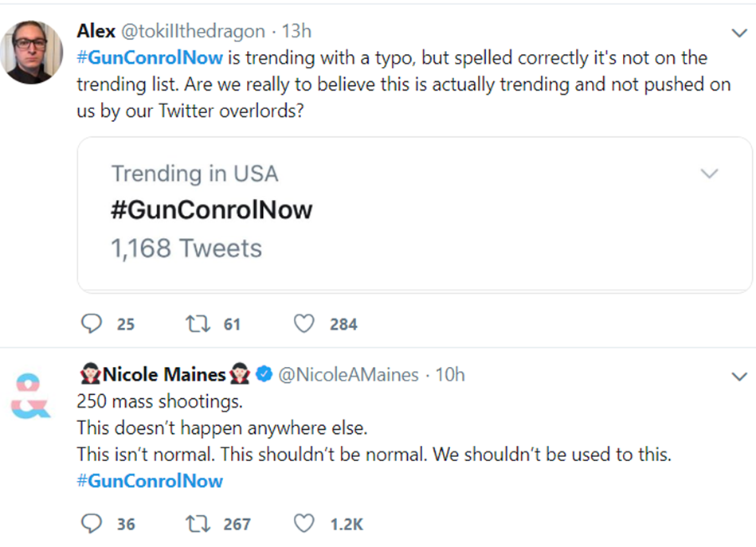The height and width of the screenshot is (547, 756).
Task: Open the Nicole Maines display name
Action: pos(164,374)
